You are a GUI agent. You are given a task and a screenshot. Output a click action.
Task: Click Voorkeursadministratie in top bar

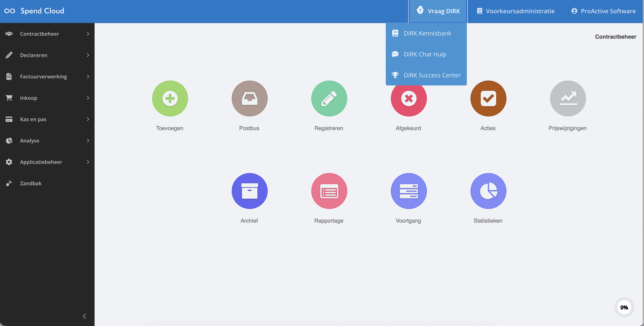tap(516, 11)
